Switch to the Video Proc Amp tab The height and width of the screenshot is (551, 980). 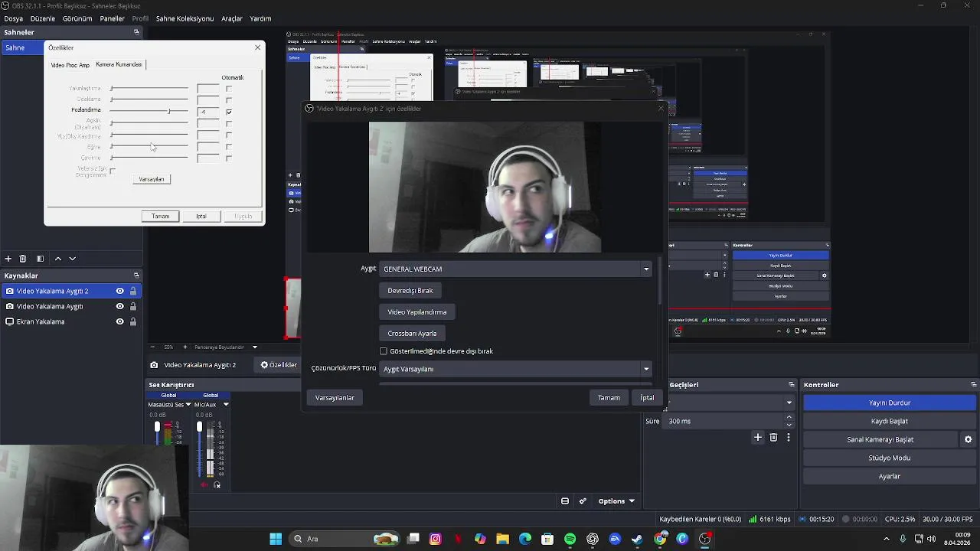(x=70, y=65)
